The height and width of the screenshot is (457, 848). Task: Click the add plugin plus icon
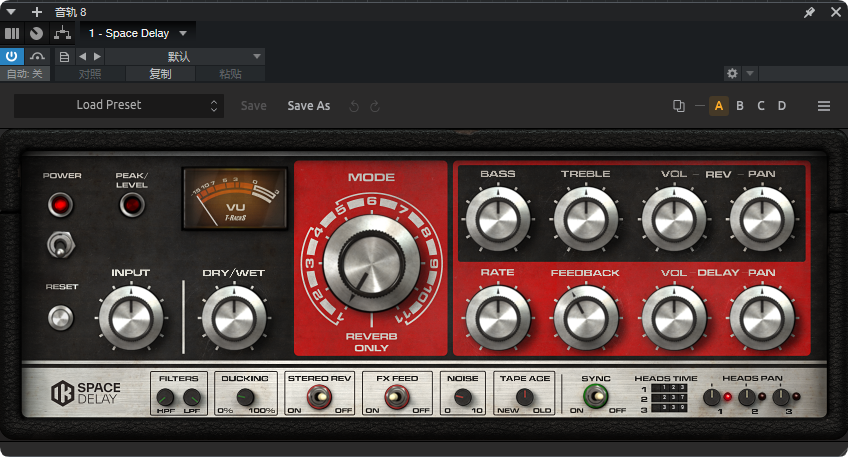37,12
